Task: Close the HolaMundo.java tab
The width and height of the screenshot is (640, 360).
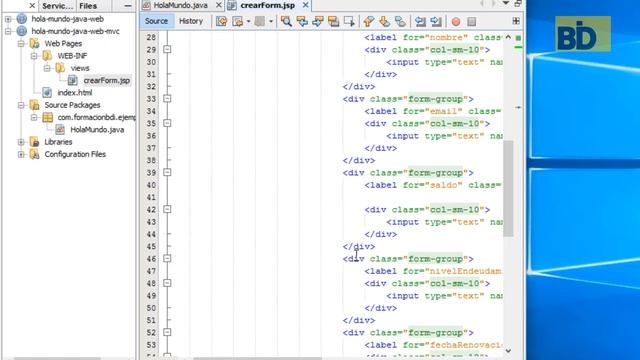Action: [219, 5]
